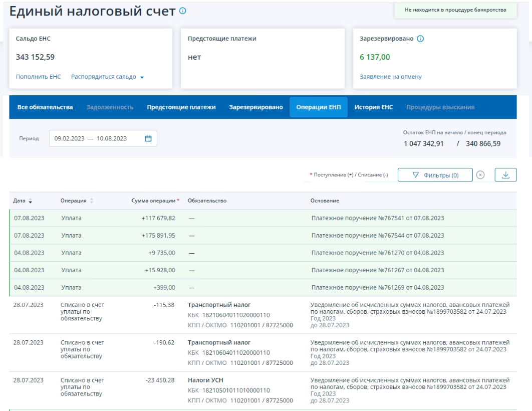Viewport: 532px width, 411px height.
Task: Open the Фильтры (0) button
Action: tap(435, 175)
